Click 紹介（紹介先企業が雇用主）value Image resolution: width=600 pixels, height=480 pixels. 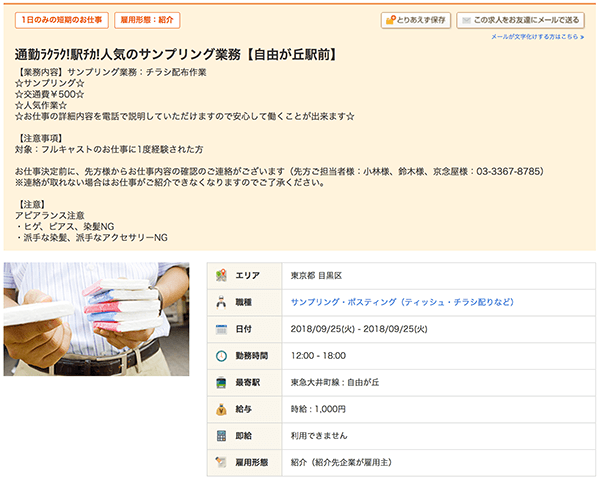(x=341, y=462)
